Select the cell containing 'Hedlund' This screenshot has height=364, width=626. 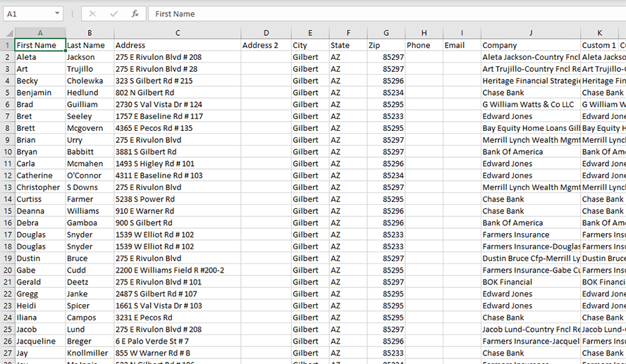(x=90, y=92)
